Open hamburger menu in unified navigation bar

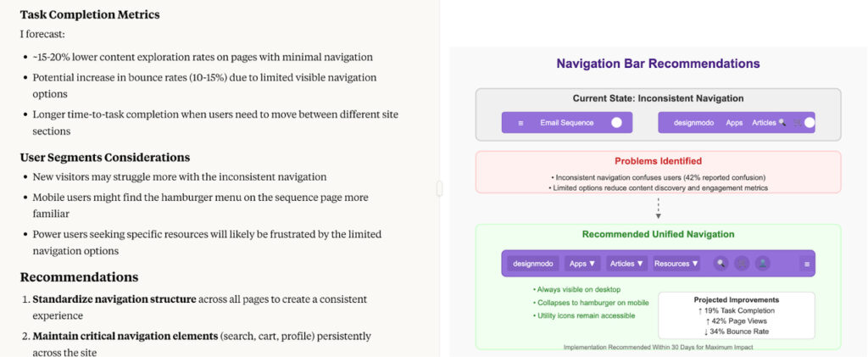806,264
